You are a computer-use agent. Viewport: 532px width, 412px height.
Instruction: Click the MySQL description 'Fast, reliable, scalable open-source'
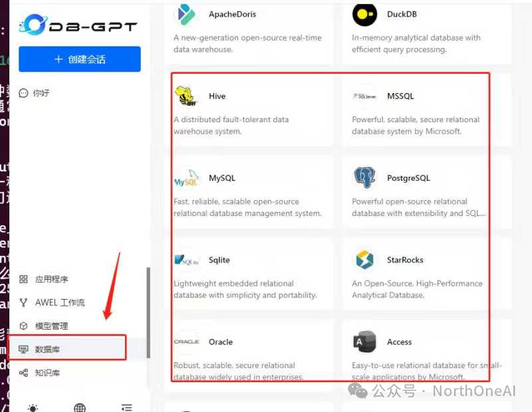coord(237,202)
